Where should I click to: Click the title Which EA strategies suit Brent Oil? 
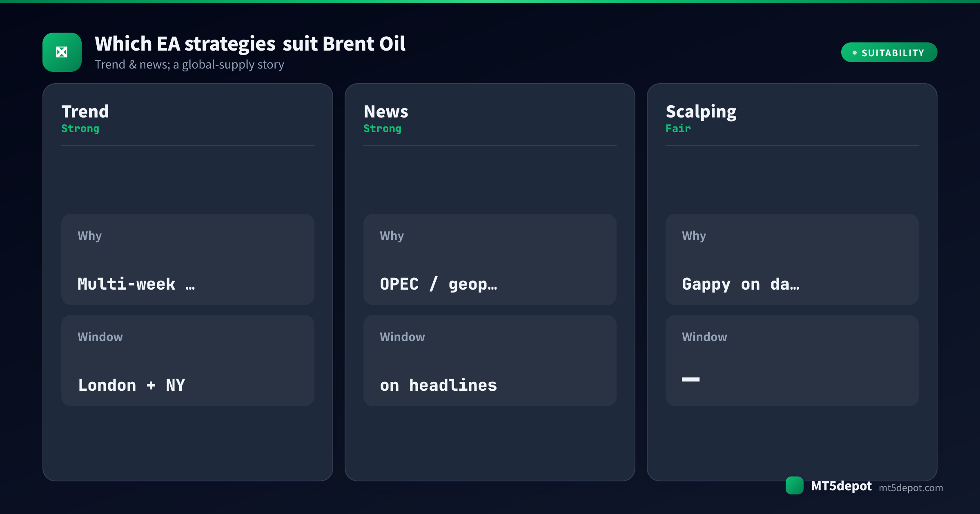coord(250,44)
